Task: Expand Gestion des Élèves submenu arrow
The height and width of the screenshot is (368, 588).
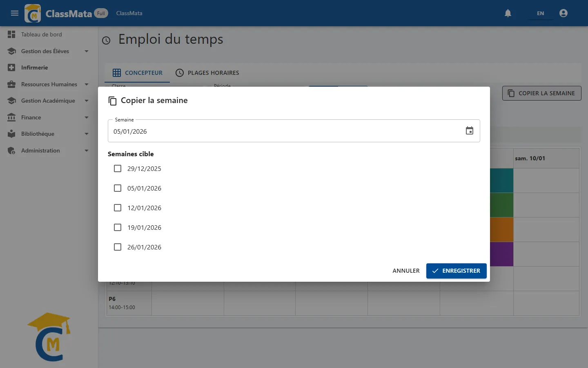Action: pos(87,51)
